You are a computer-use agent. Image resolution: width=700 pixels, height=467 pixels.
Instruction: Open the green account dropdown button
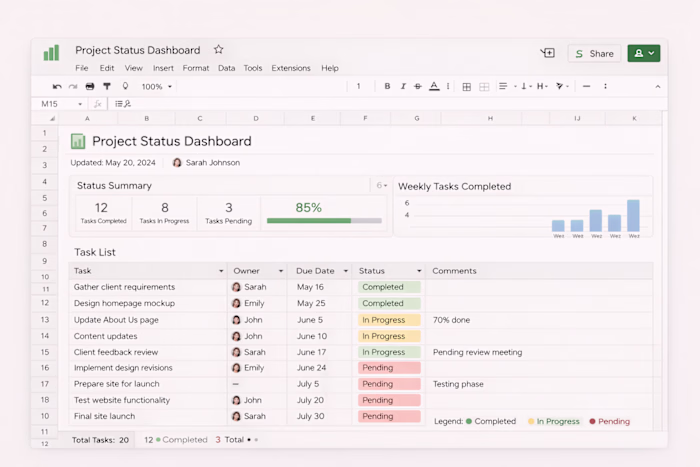coord(644,53)
